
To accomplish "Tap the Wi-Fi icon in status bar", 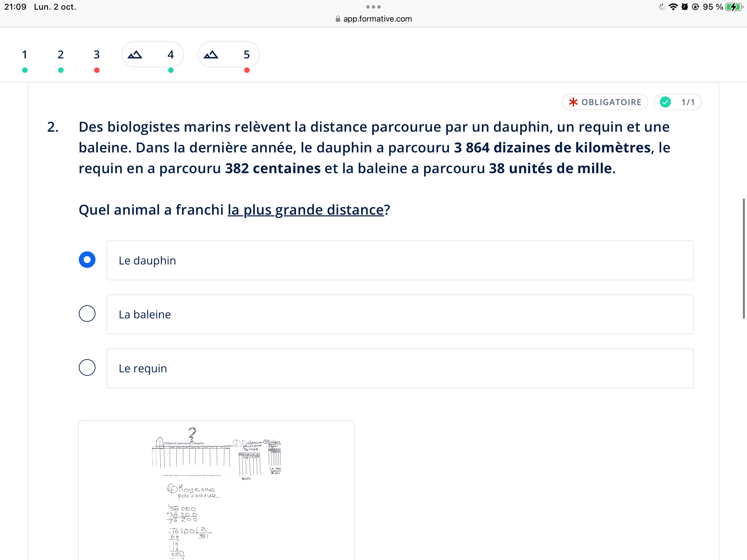I will click(673, 7).
